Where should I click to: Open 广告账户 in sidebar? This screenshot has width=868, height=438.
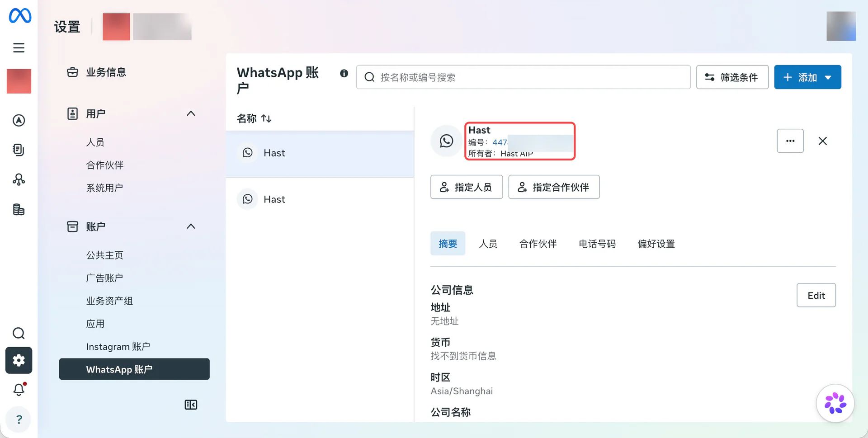pyautogui.click(x=104, y=278)
